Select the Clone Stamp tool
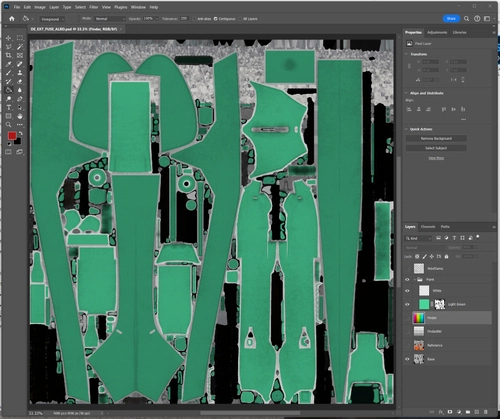 [x=20, y=73]
